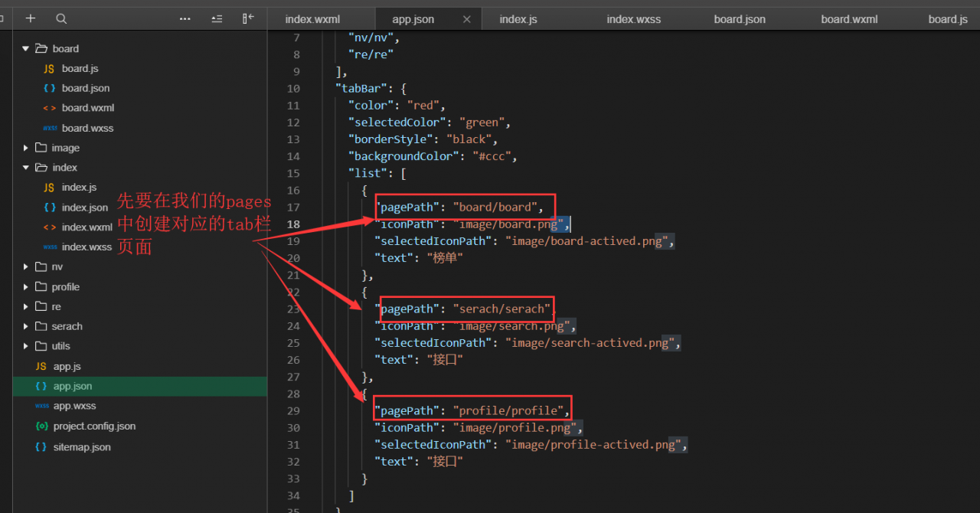The width and height of the screenshot is (980, 513).
Task: Open board.js in the file tree
Action: (x=80, y=68)
